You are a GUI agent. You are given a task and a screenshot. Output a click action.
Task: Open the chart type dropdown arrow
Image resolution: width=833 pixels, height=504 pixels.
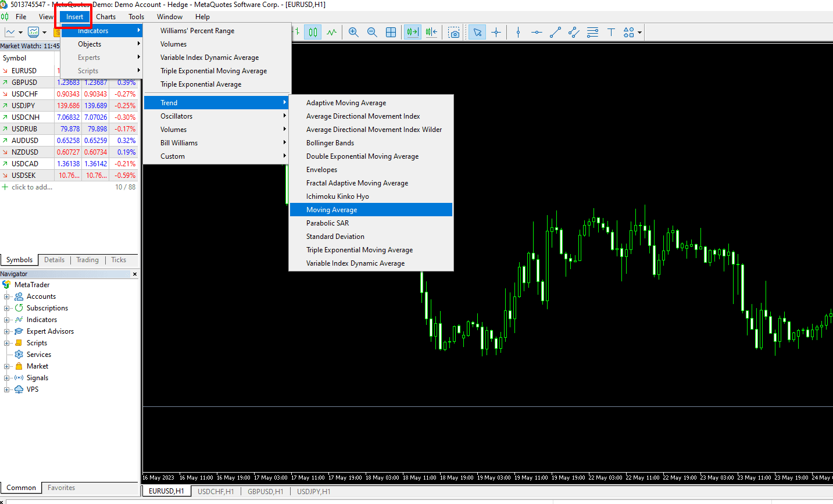click(20, 33)
